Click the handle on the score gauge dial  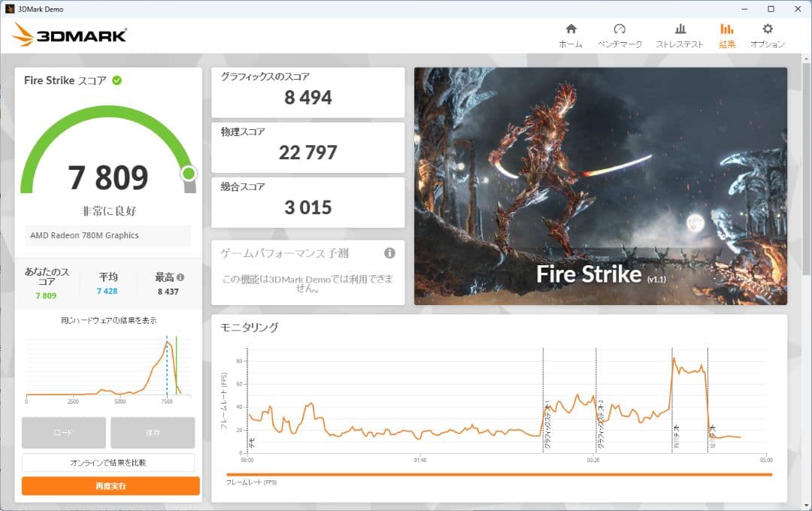pos(189,174)
